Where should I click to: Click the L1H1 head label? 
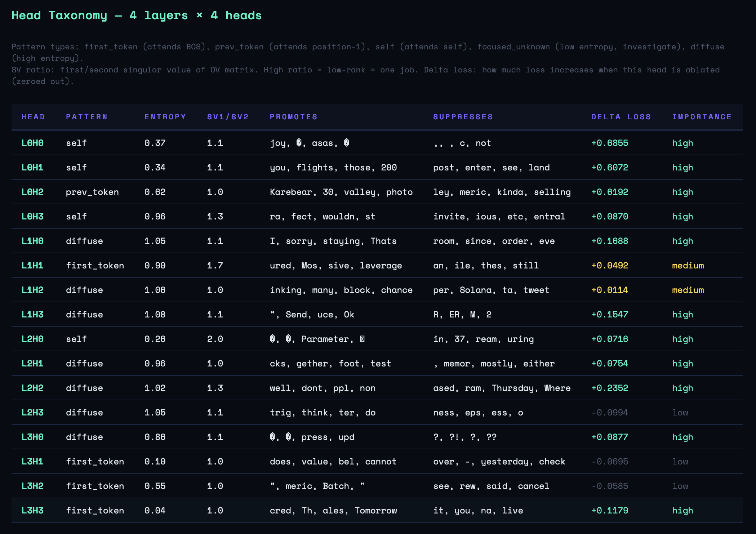point(32,266)
